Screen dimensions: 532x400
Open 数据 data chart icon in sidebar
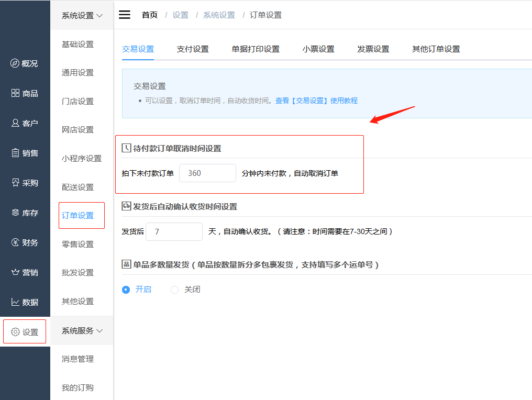pyautogui.click(x=15, y=302)
